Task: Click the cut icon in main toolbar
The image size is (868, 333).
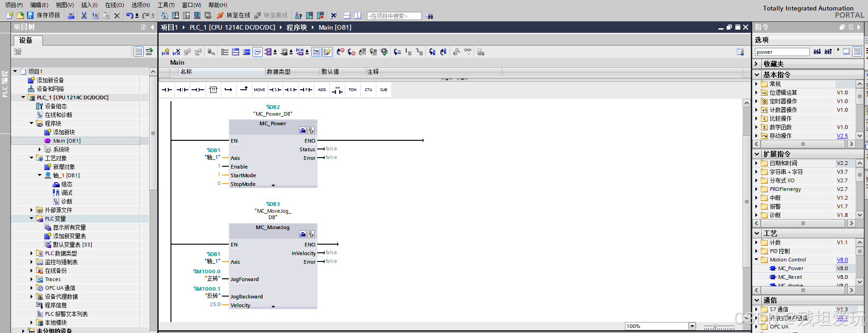Action: pyautogui.click(x=84, y=15)
